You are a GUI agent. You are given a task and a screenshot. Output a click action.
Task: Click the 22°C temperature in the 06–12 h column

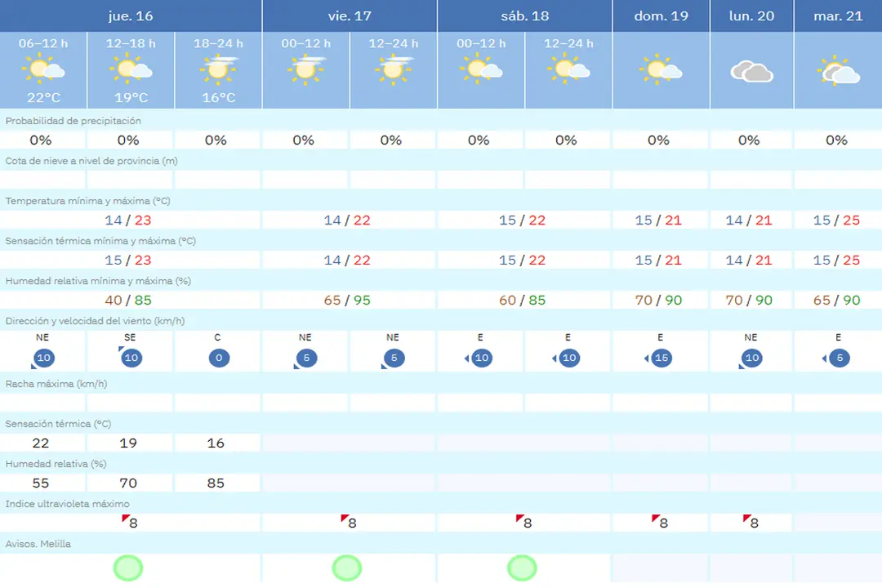pos(43,97)
